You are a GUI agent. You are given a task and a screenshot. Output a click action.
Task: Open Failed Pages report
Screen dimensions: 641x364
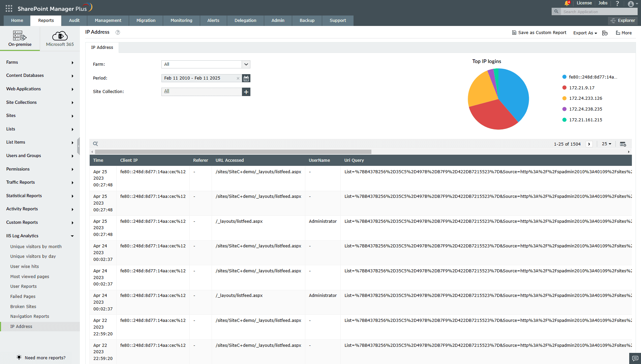coord(23,297)
